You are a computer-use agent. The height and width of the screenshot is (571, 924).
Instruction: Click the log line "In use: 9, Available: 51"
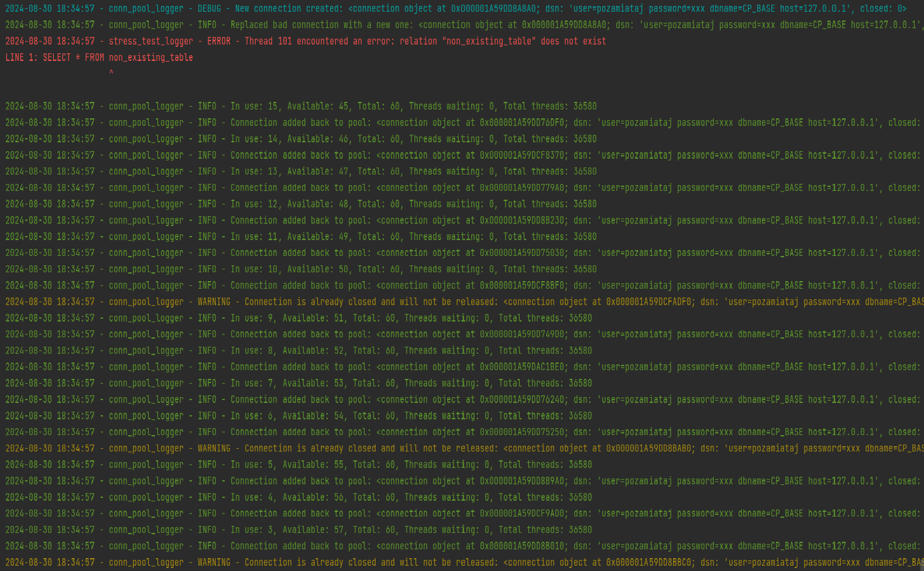[298, 319]
